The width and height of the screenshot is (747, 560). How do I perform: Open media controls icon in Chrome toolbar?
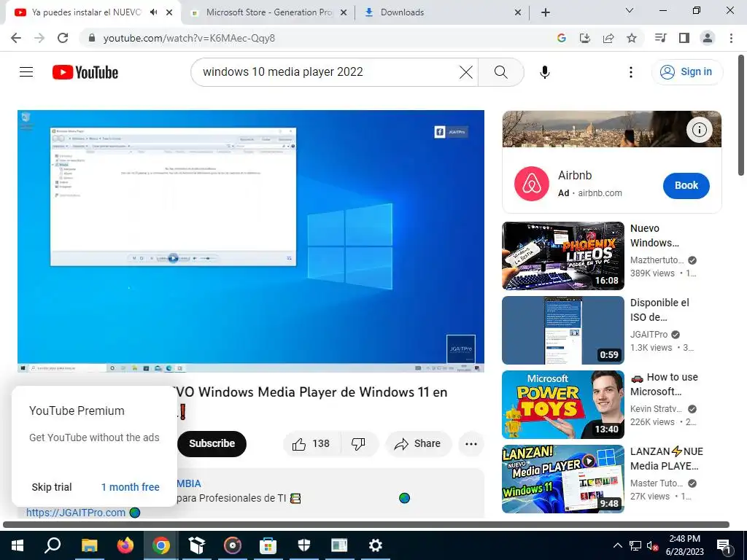point(660,38)
